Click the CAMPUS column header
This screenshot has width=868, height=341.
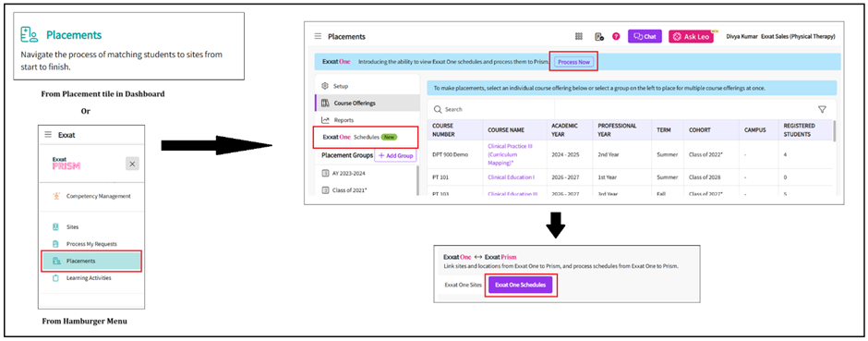coord(755,130)
